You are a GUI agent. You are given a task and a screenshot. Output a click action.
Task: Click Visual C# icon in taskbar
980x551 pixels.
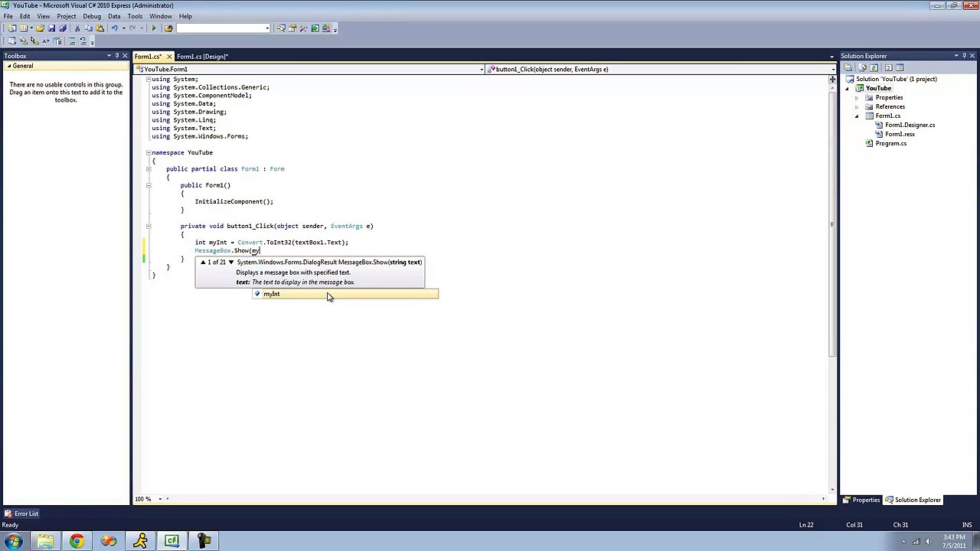(171, 541)
